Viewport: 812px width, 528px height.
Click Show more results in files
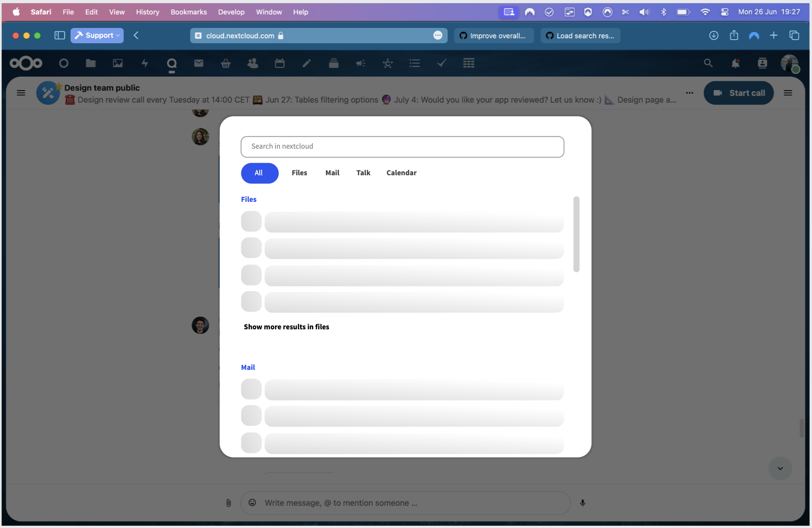click(287, 327)
